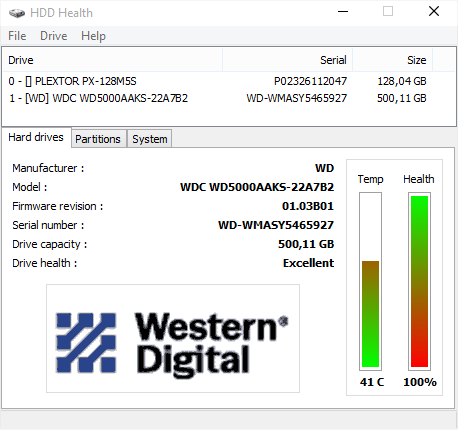Sort list by Size column header
The height and width of the screenshot is (430, 458).
392,60
